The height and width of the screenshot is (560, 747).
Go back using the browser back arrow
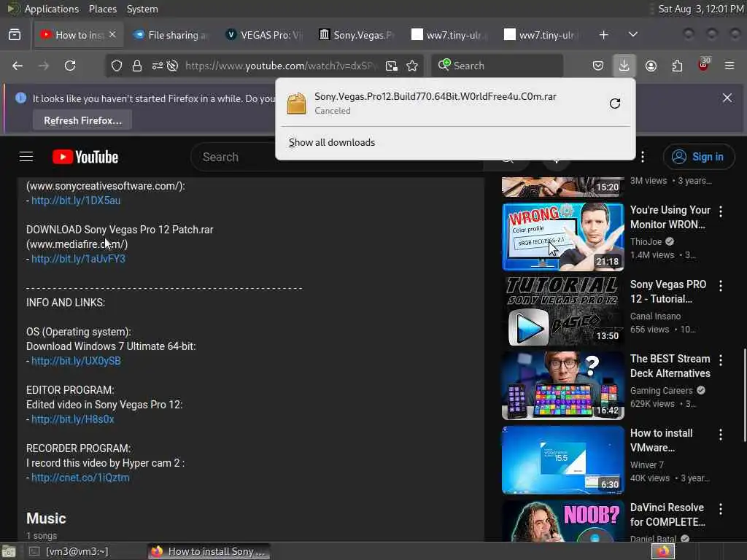tap(18, 66)
